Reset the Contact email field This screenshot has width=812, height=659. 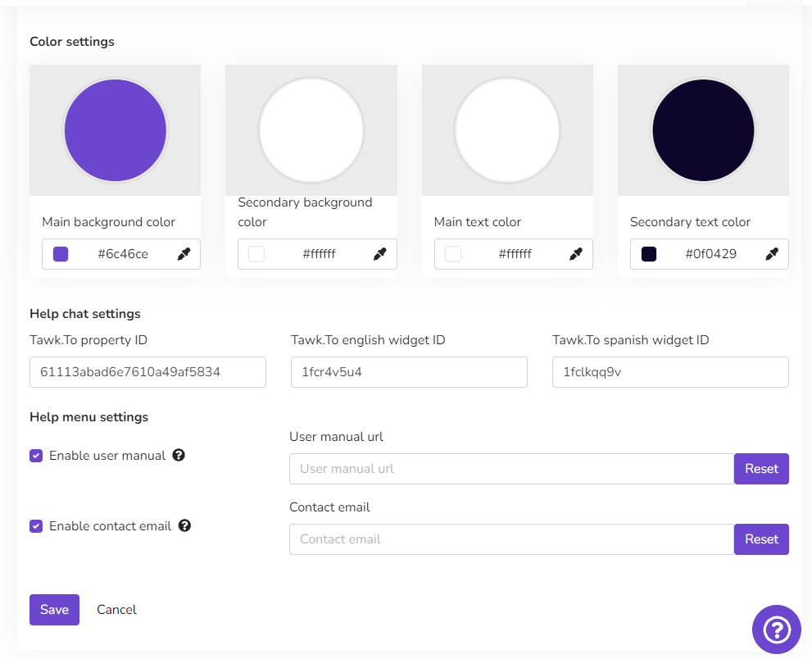tap(761, 539)
